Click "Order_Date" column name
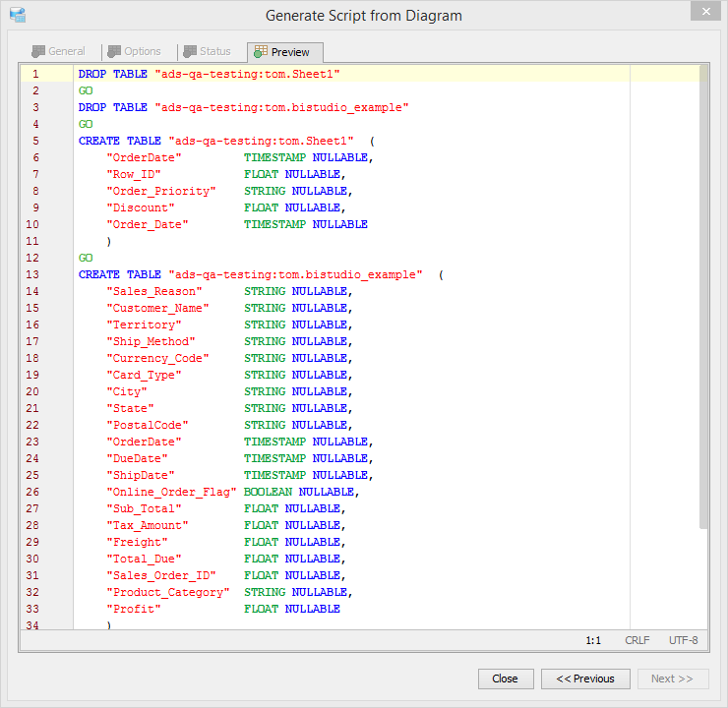Viewport: 728px width, 708px height. pos(148,224)
